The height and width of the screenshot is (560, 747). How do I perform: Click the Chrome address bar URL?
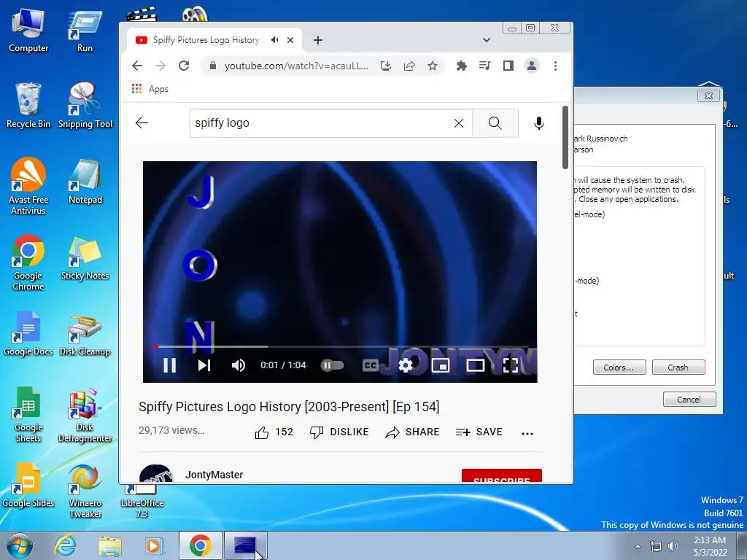296,66
